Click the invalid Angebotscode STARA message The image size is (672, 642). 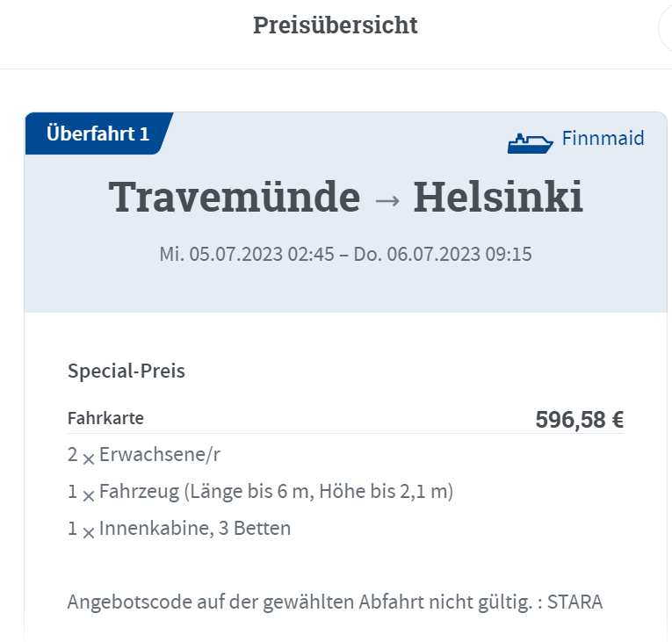(x=336, y=603)
